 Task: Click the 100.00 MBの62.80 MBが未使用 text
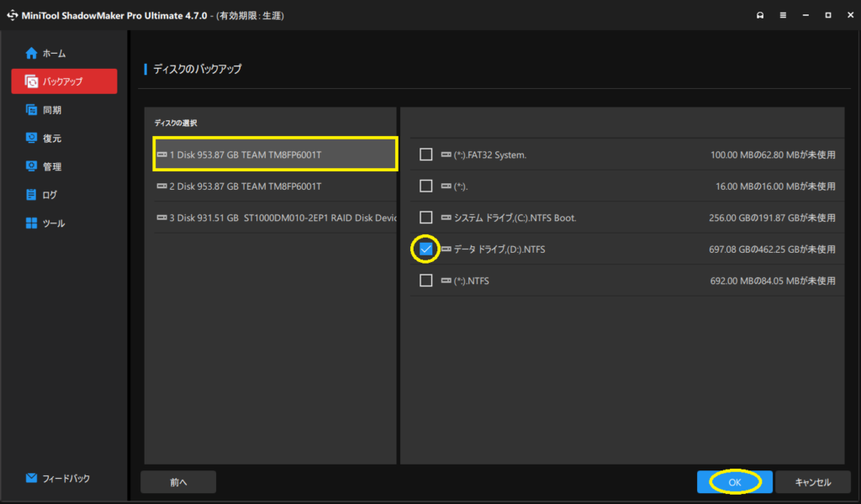(x=773, y=155)
